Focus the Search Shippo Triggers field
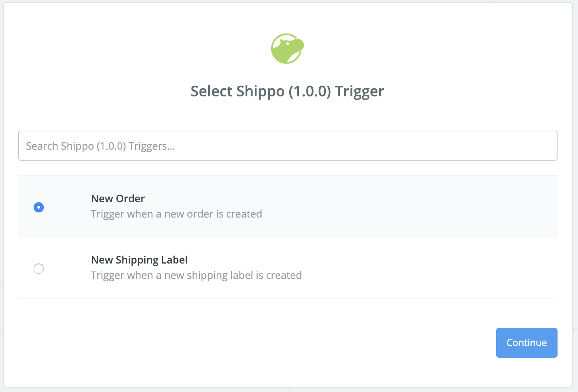 (288, 146)
